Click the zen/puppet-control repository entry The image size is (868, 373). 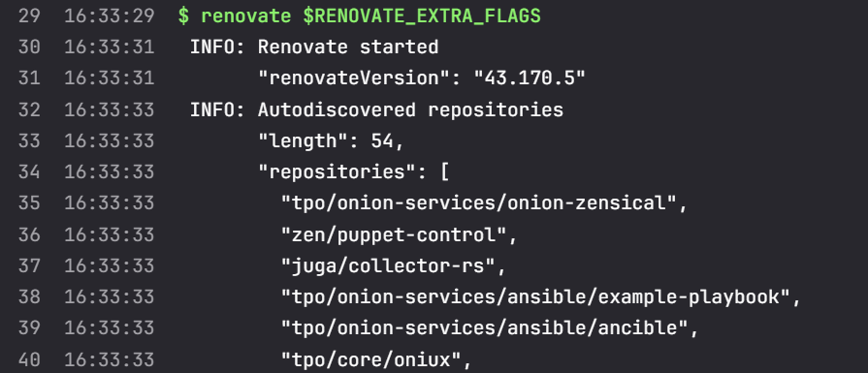click(399, 234)
